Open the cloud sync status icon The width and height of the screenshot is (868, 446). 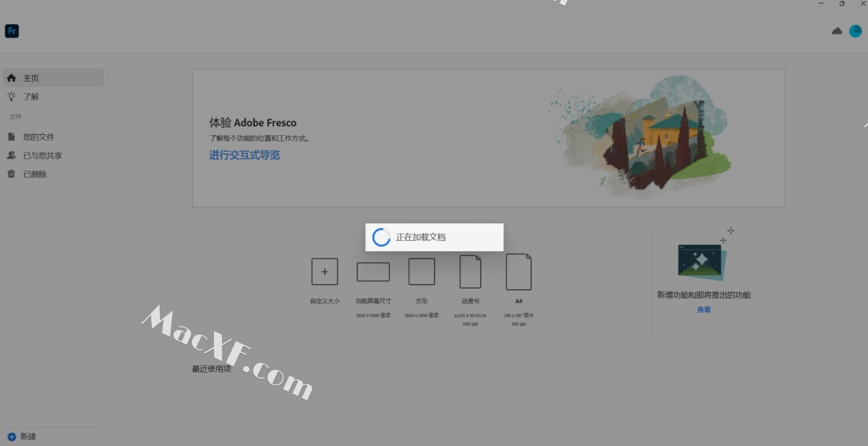point(837,31)
